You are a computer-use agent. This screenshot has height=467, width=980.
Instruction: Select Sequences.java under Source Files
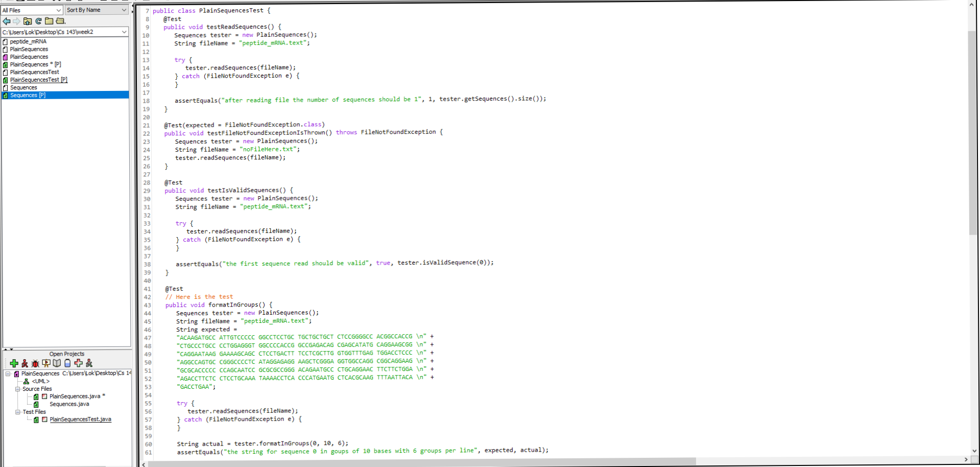(x=68, y=404)
